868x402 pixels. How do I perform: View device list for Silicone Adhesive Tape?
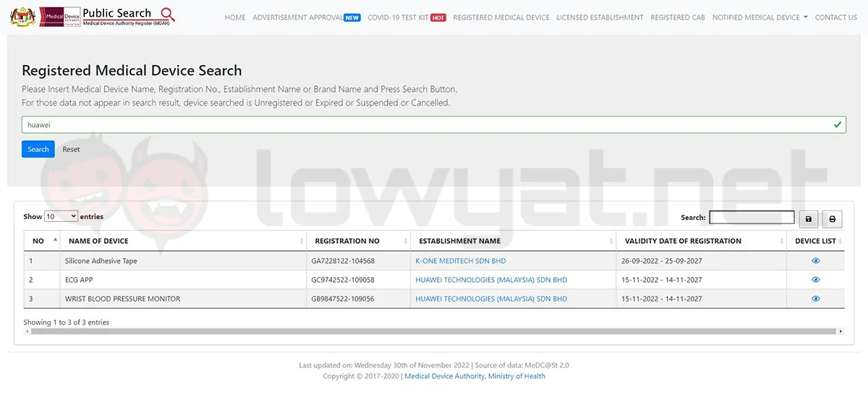pos(816,261)
